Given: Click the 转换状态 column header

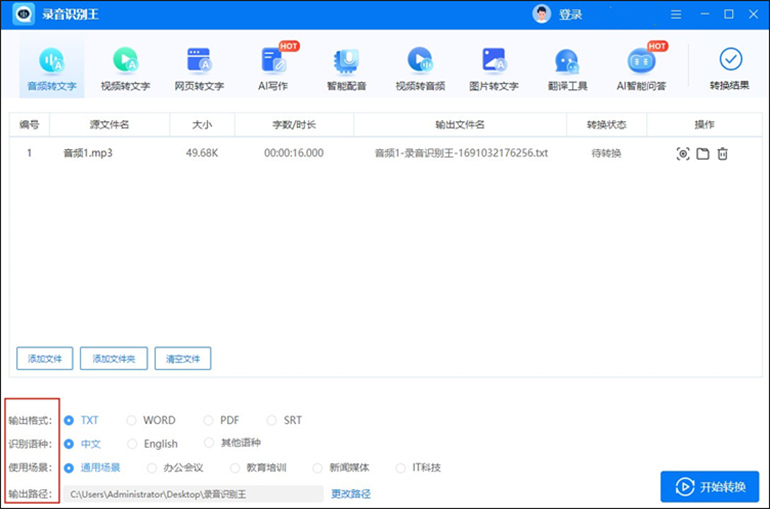Looking at the screenshot, I should point(606,125).
